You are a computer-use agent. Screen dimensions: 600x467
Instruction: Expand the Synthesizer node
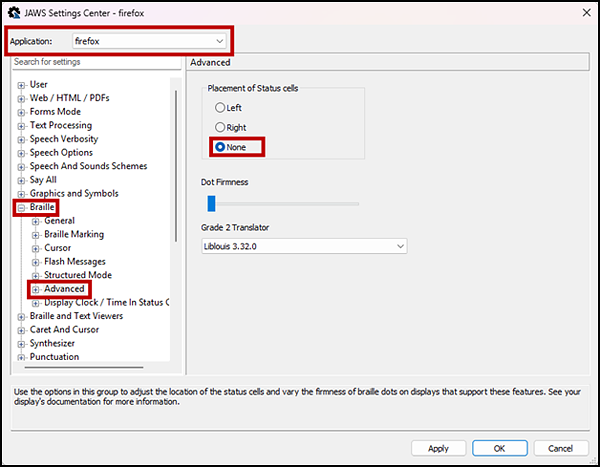coord(21,344)
